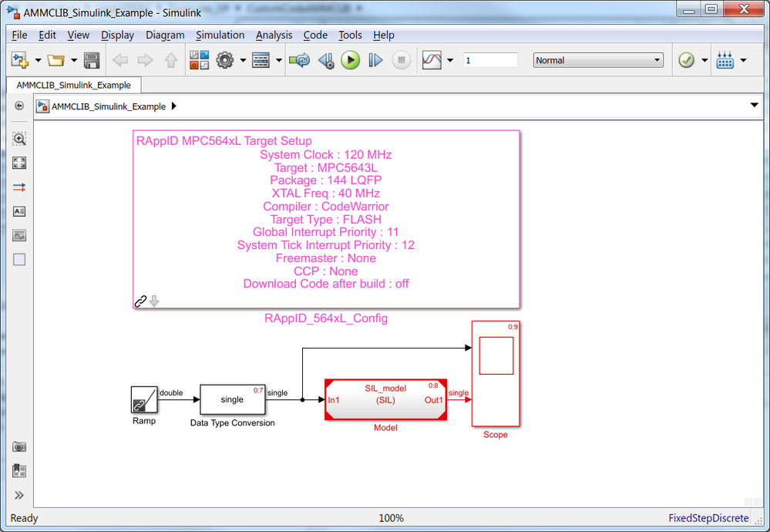Expand the Build Model dropdown arrow
This screenshot has width=770, height=532.
tap(743, 60)
